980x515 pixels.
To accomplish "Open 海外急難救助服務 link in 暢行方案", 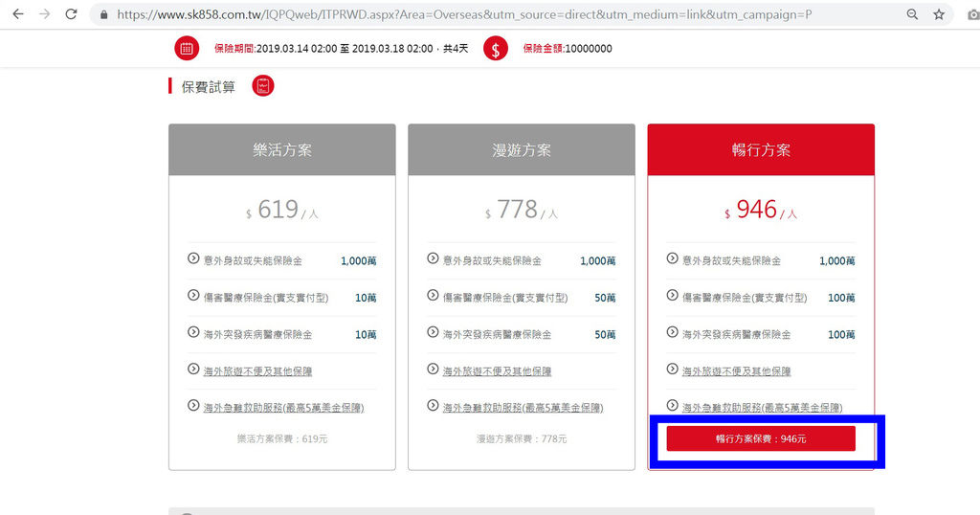I will [763, 408].
